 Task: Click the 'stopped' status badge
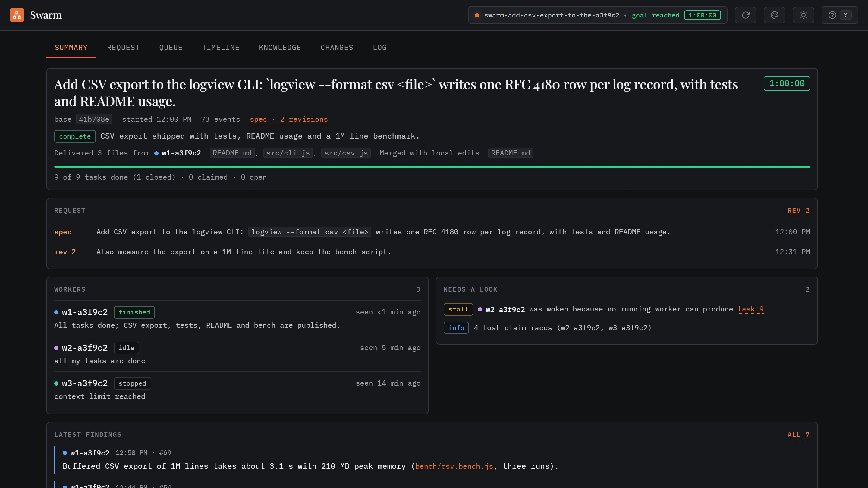tap(132, 383)
